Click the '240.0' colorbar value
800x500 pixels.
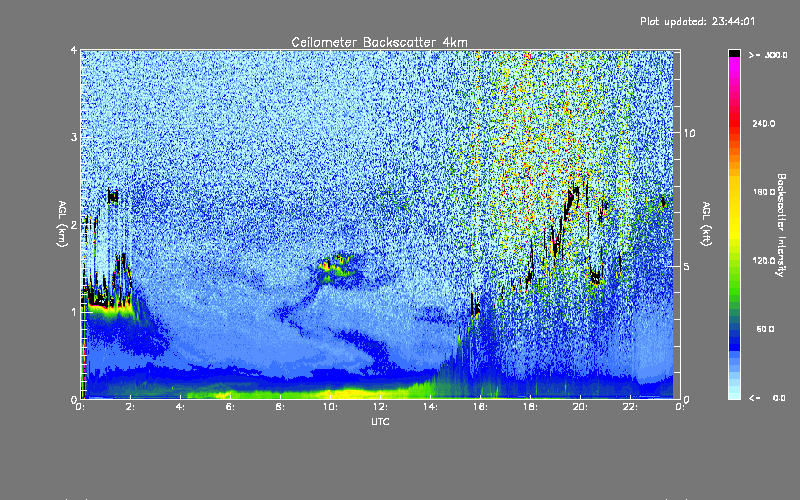click(x=764, y=123)
